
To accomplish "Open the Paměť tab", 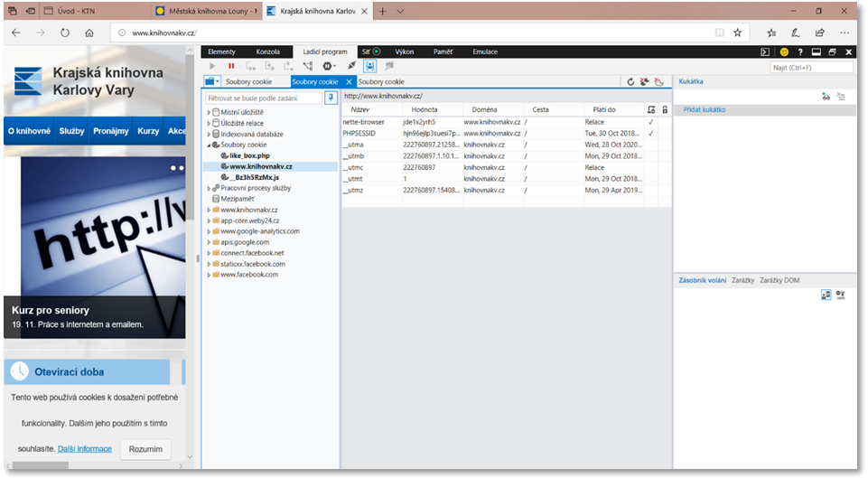I will 443,52.
